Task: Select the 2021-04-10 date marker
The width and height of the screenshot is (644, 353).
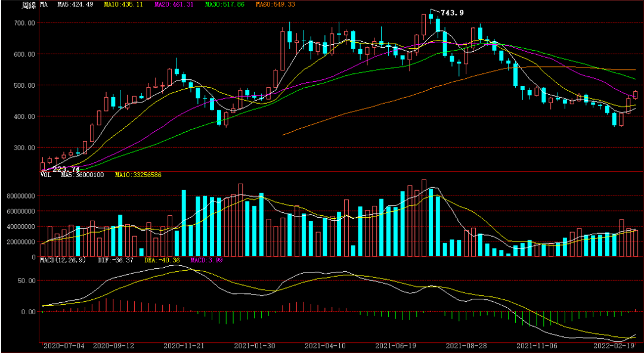Action: point(325,346)
